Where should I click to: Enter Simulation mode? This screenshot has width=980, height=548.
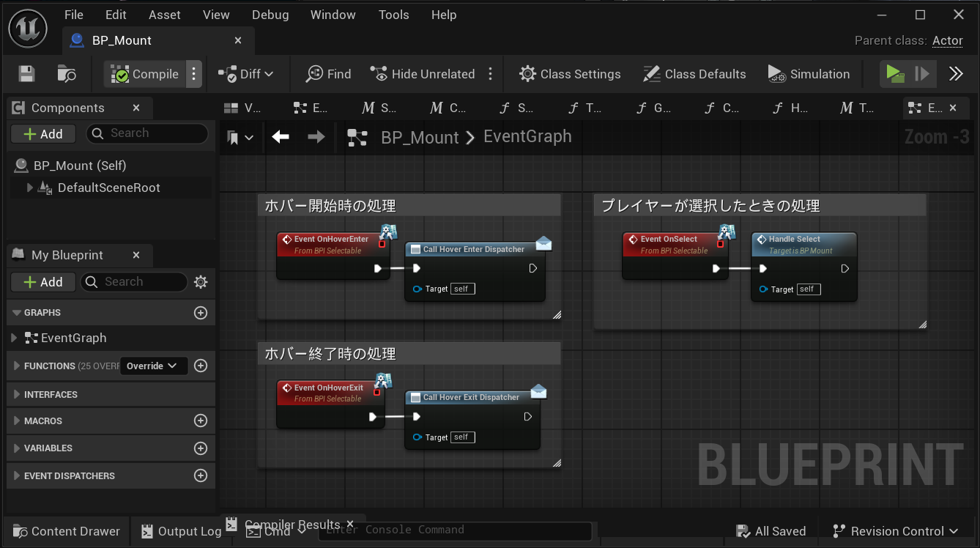pyautogui.click(x=809, y=73)
